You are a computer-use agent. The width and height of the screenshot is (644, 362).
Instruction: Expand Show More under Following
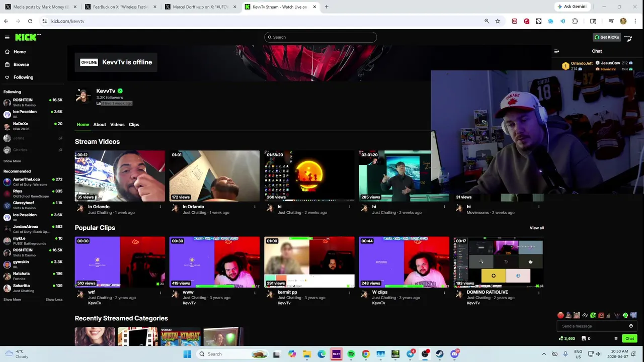12,161
